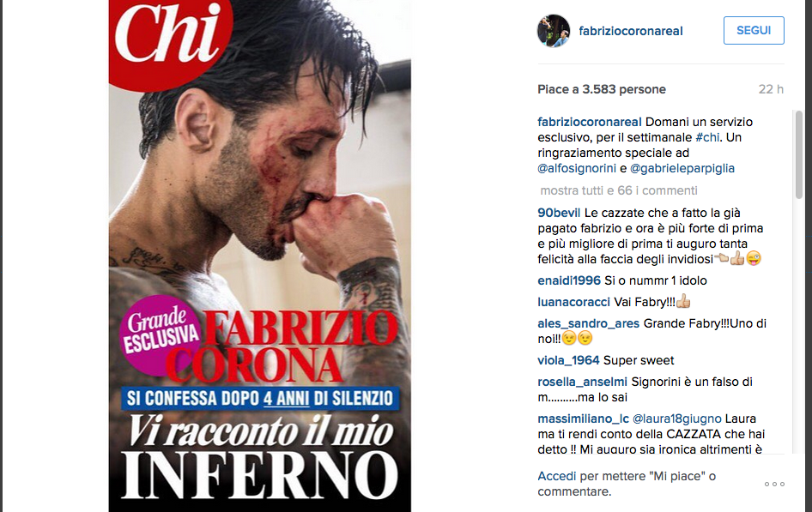This screenshot has height=512, width=812.
Task: Open the @alfosignorini mention
Action: coord(576,169)
